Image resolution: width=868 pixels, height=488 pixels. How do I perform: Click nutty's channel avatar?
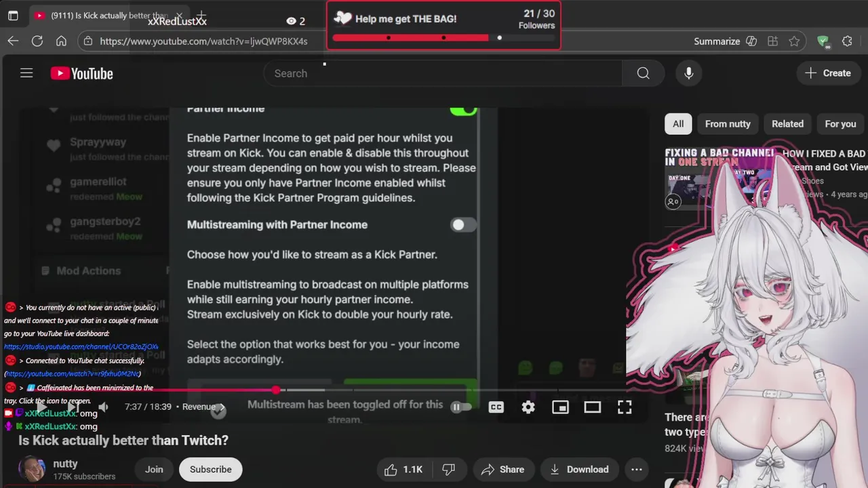coord(32,470)
